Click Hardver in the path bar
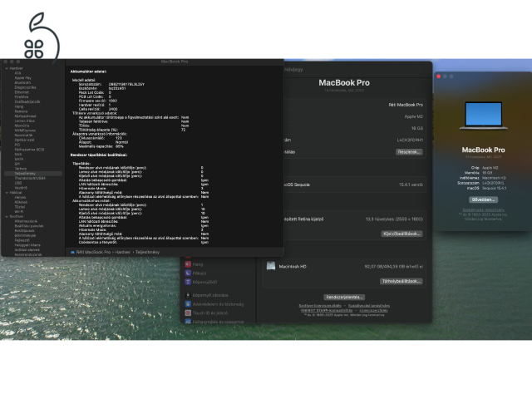 [x=122, y=252]
